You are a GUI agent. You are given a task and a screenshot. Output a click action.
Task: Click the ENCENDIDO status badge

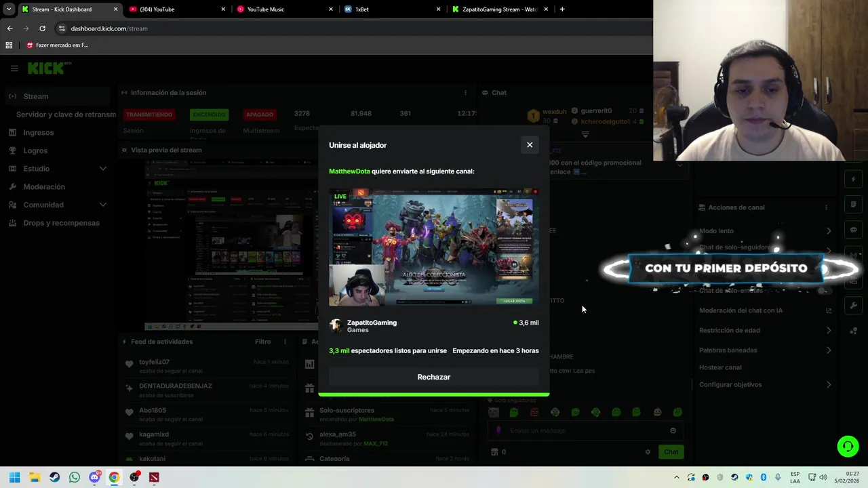pyautogui.click(x=209, y=115)
